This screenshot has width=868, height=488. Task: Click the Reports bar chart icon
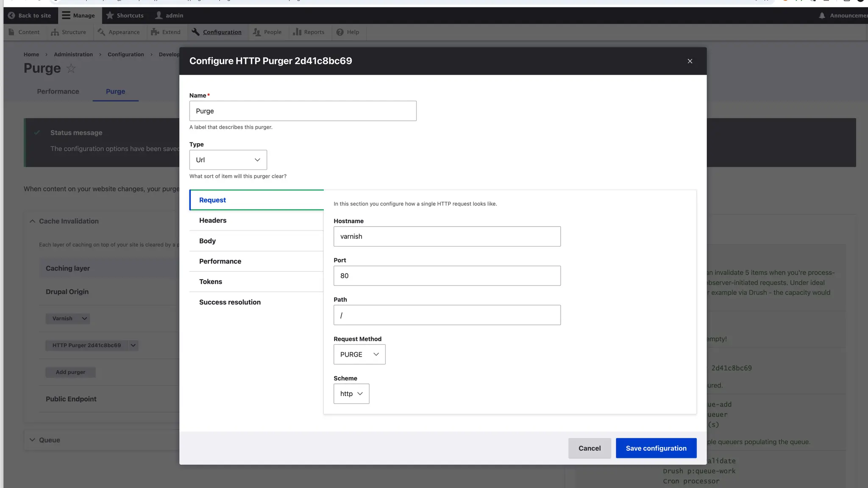tap(297, 32)
